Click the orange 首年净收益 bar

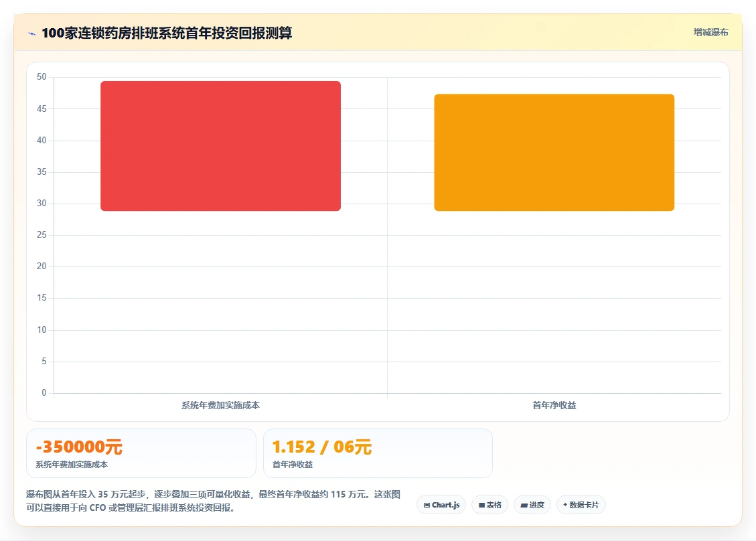click(554, 153)
